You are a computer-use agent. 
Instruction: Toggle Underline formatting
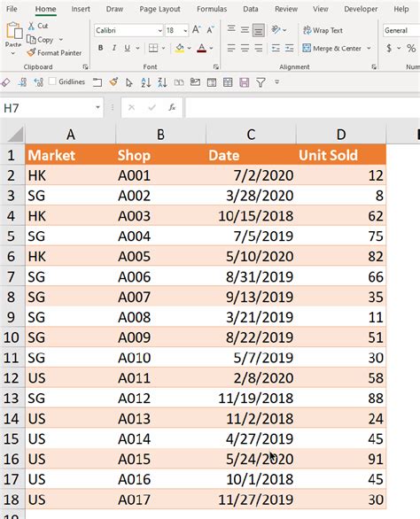click(x=128, y=49)
